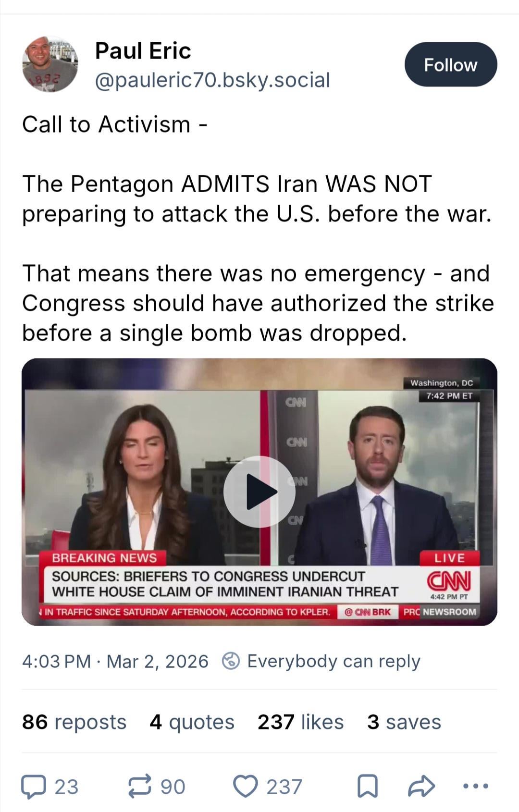Open the three-dot more options menu
This screenshot has height=812, width=519.
click(x=475, y=787)
